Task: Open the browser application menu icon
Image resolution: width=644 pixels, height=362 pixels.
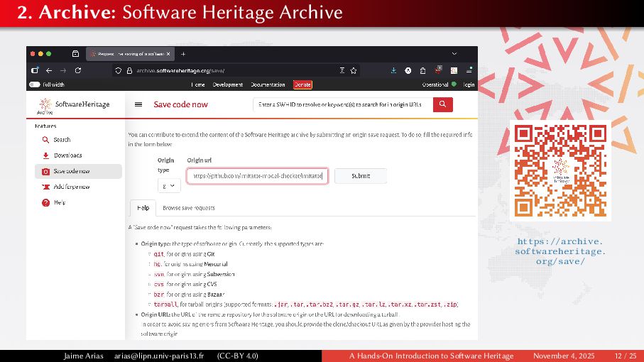Action: pos(469,70)
